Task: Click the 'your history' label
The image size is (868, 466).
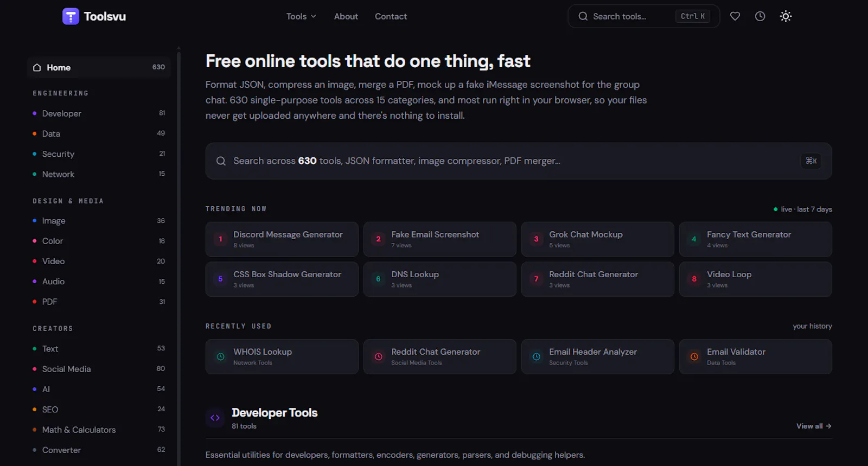Action: click(x=812, y=326)
